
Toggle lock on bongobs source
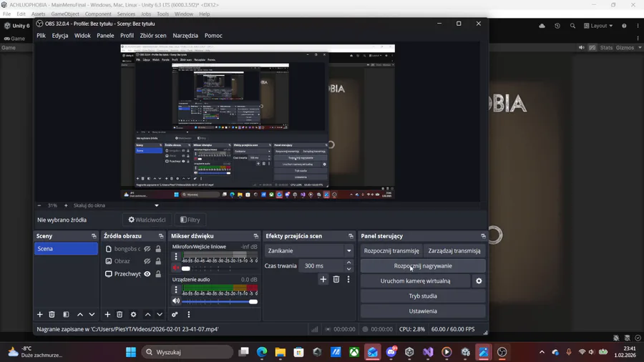pyautogui.click(x=158, y=249)
